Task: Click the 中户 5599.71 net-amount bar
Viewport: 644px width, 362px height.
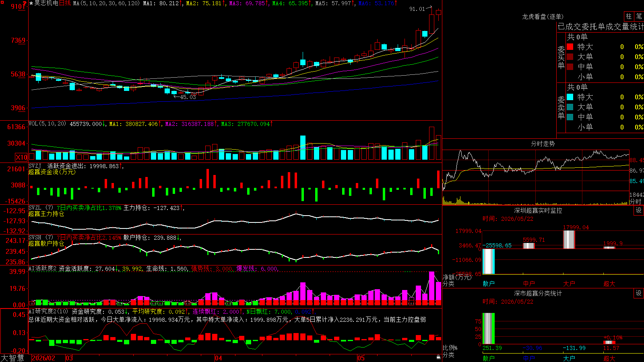Action: (x=529, y=246)
